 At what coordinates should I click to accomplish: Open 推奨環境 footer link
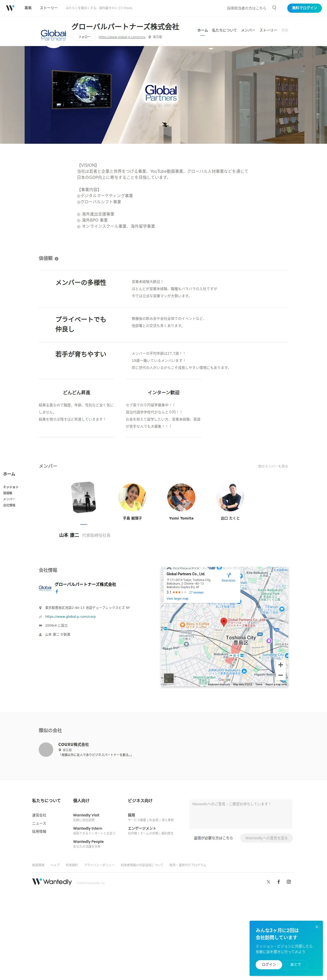pyautogui.click(x=38, y=865)
